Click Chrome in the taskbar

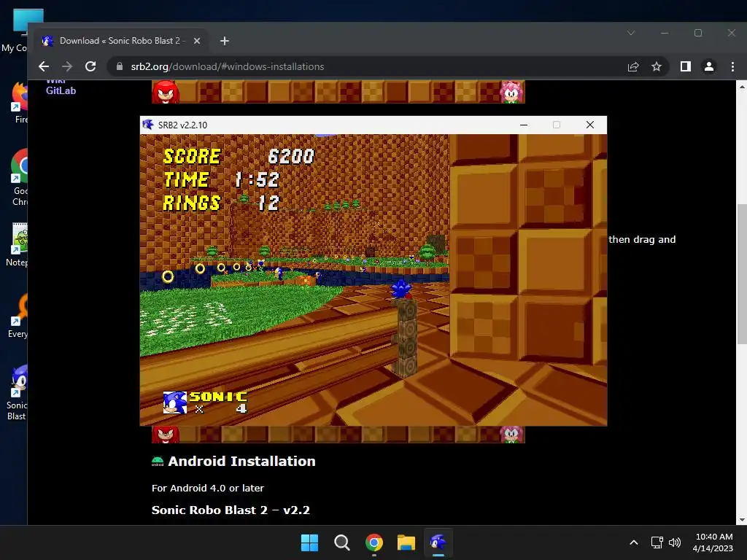click(374, 542)
